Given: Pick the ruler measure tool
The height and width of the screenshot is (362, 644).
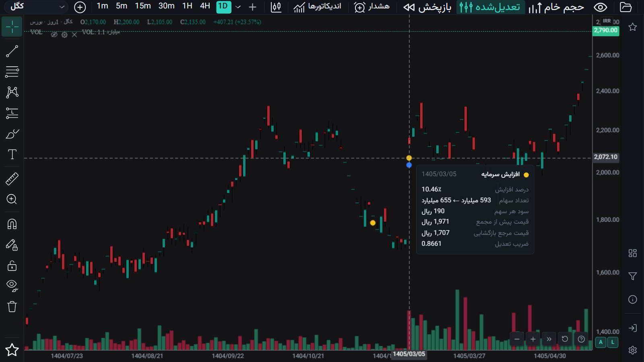Looking at the screenshot, I should 12,179.
